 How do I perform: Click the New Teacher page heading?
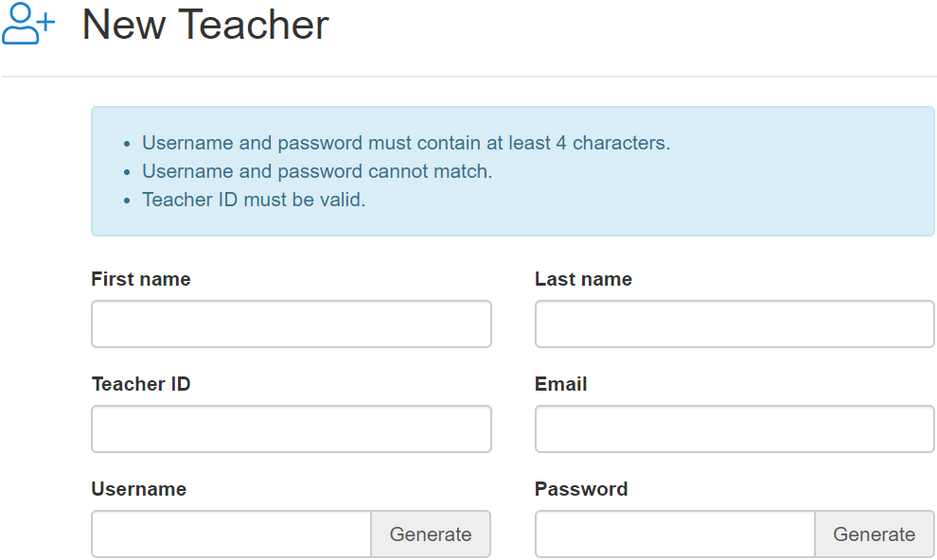point(205,26)
